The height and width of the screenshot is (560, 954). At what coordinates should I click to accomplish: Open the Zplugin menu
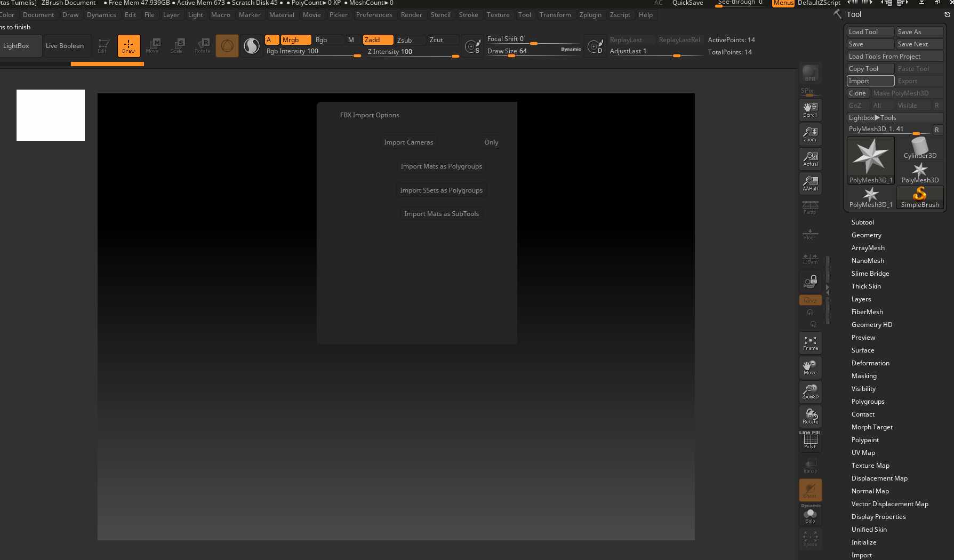[x=590, y=15]
